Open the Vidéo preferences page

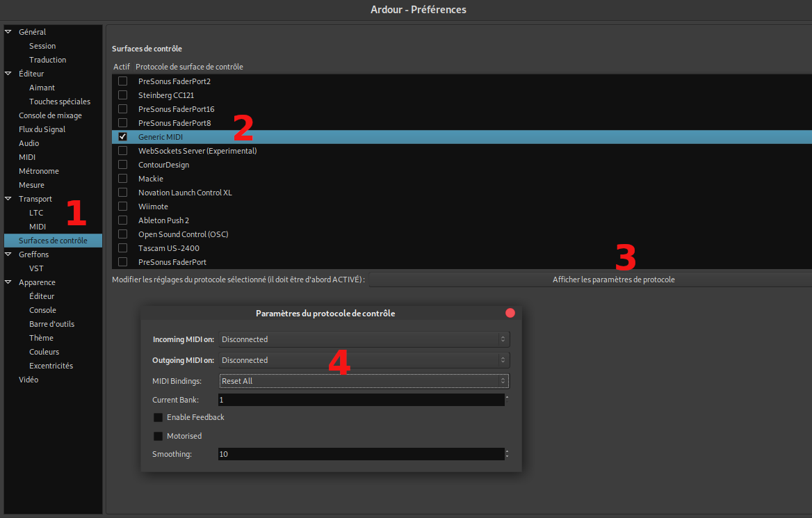click(29, 380)
